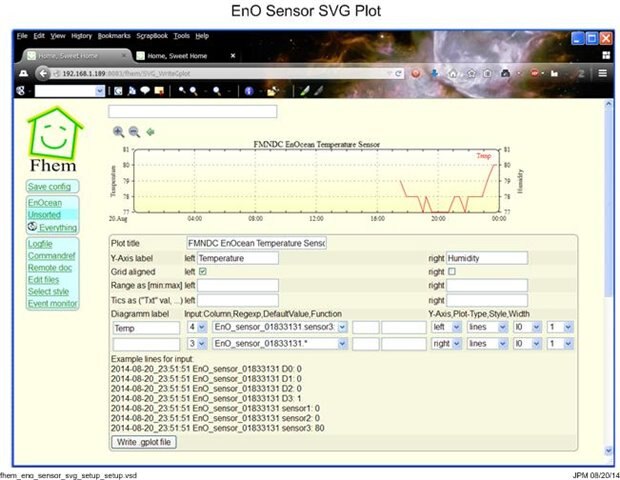
Task: Click the Save config link
Action: tap(49, 187)
